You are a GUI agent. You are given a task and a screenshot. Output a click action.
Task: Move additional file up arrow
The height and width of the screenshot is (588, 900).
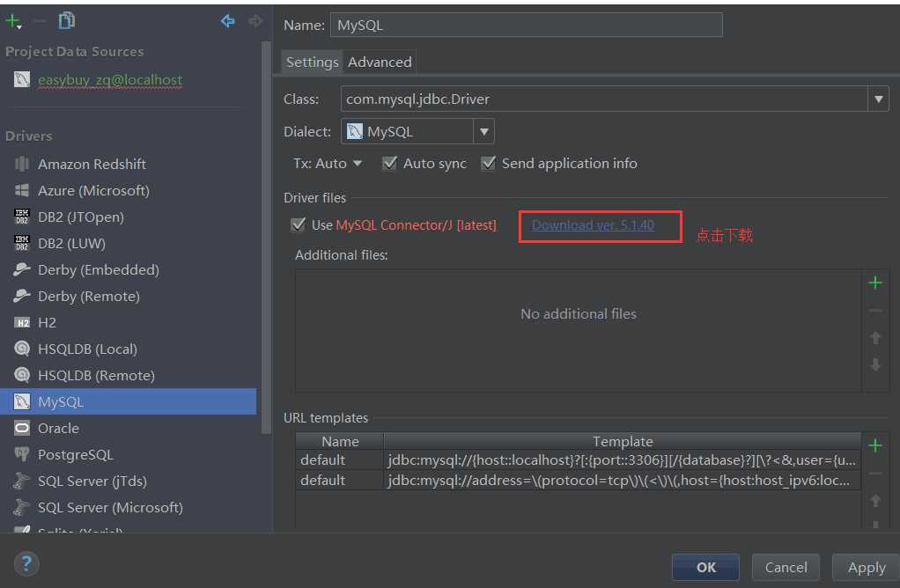pyautogui.click(x=874, y=338)
